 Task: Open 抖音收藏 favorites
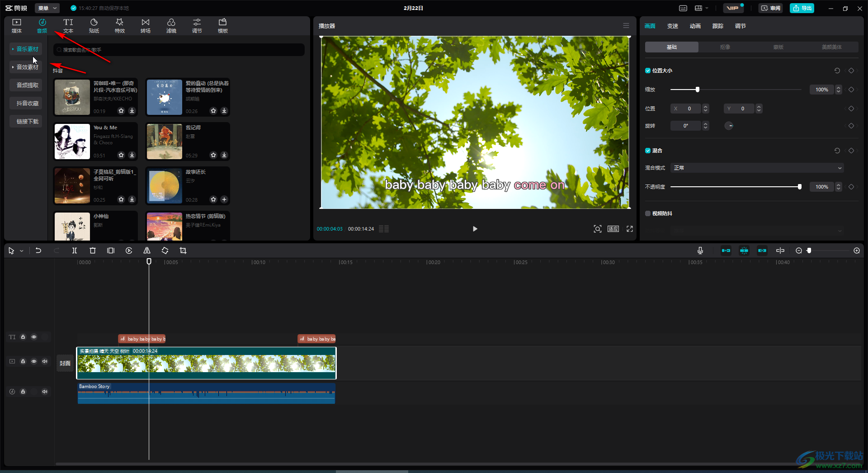point(26,103)
